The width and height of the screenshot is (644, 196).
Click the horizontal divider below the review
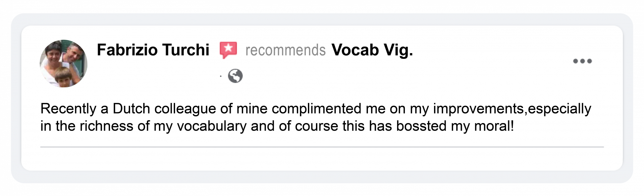pos(322,147)
